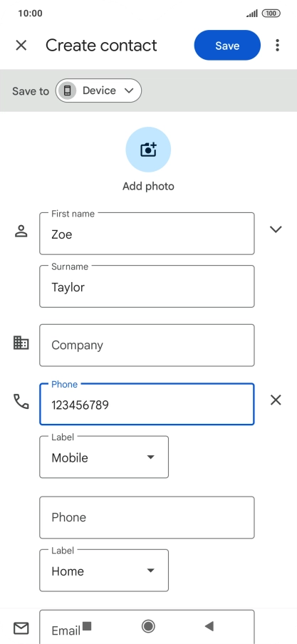The height and width of the screenshot is (644, 297).
Task: Tap the add photo camera icon
Action: tap(148, 150)
